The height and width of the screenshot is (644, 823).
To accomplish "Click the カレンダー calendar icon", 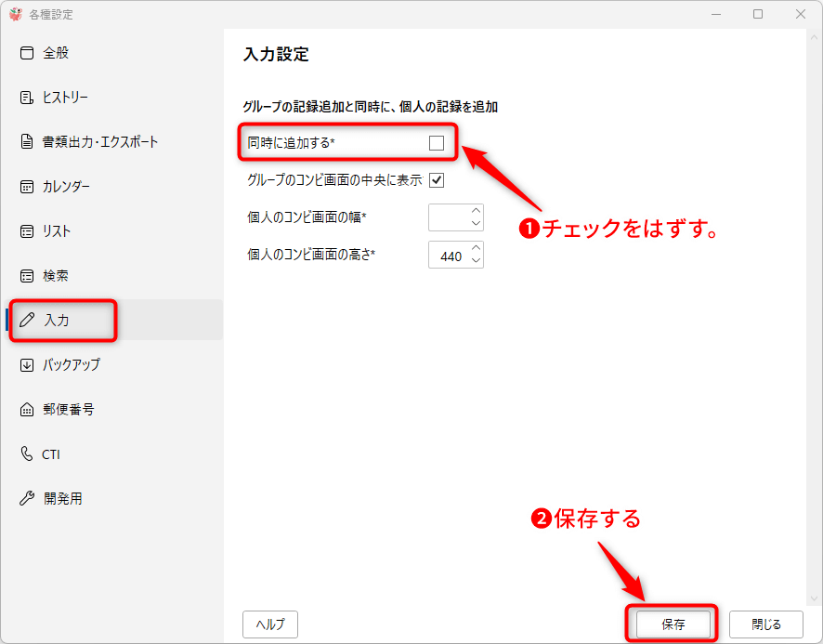I will tap(27, 187).
